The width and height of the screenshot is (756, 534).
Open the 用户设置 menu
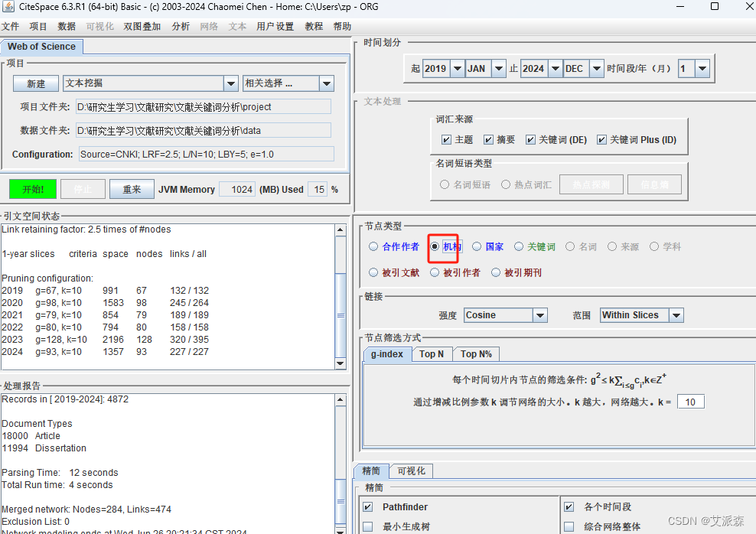pyautogui.click(x=275, y=27)
